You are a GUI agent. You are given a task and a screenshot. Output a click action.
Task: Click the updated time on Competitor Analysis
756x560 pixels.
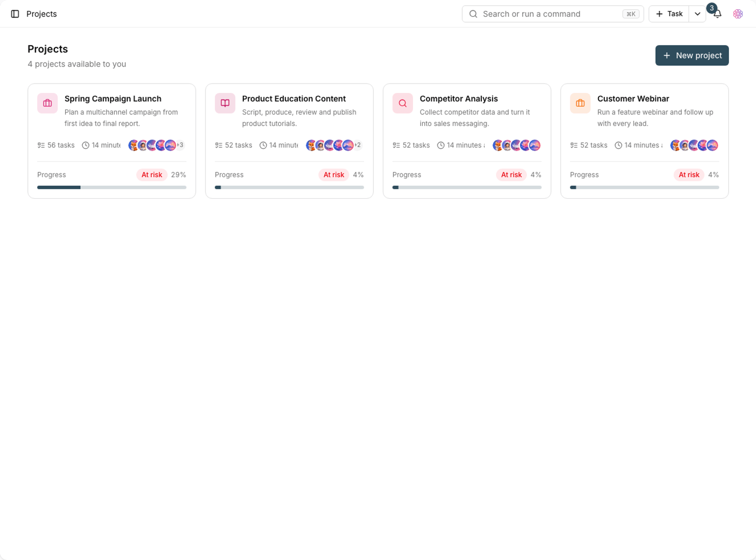click(x=461, y=145)
